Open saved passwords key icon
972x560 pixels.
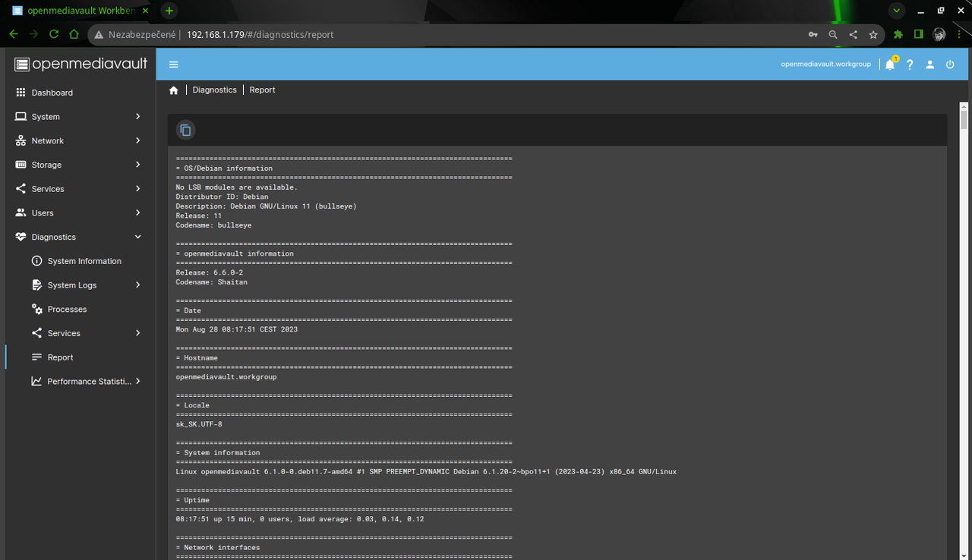[813, 34]
